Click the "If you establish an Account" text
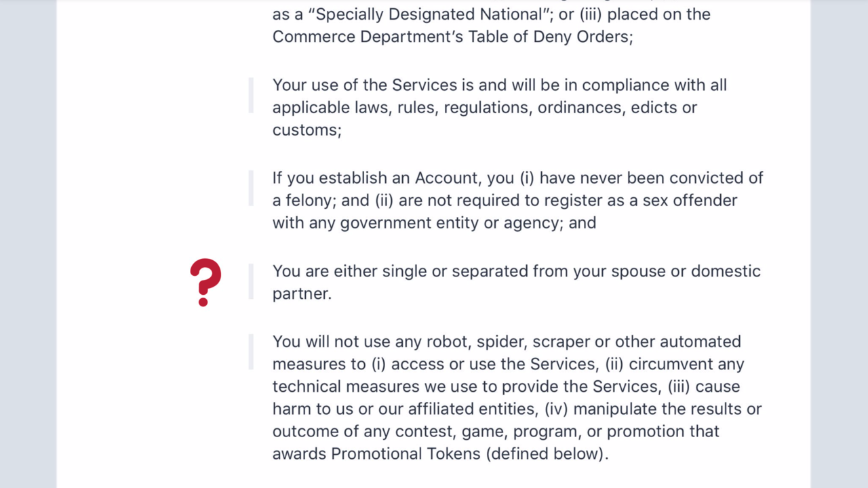The image size is (868, 488). pyautogui.click(x=376, y=178)
